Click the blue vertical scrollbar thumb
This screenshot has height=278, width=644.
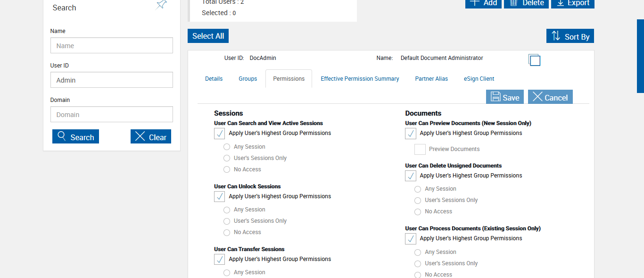pyautogui.click(x=640, y=56)
